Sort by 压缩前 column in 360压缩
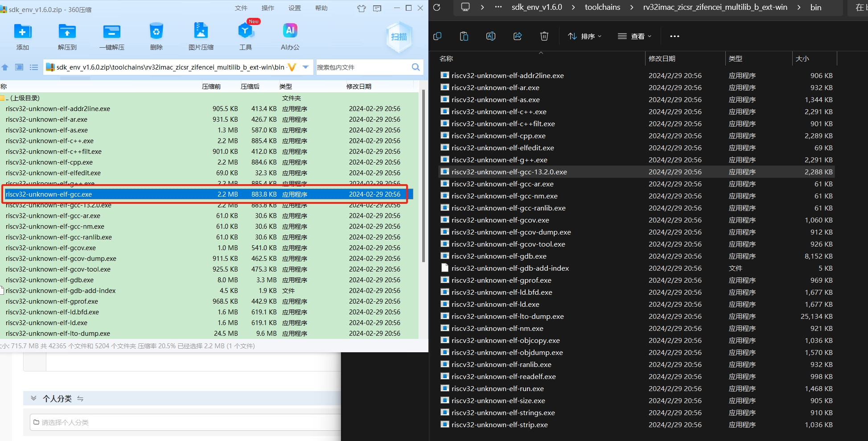Viewport: 868px width, 441px height. [211, 87]
